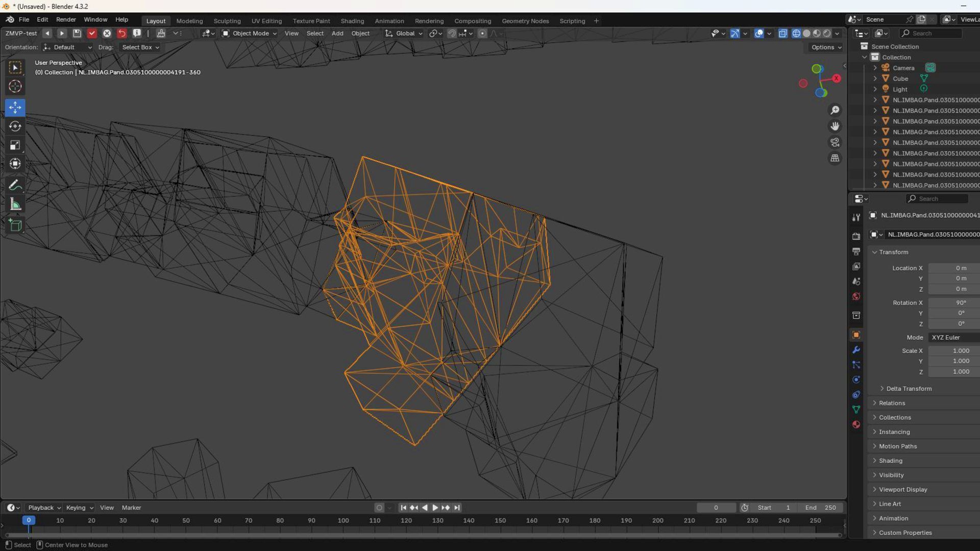Select the Scale tool in the toolbar
This screenshot has width=980, height=551.
tap(15, 145)
